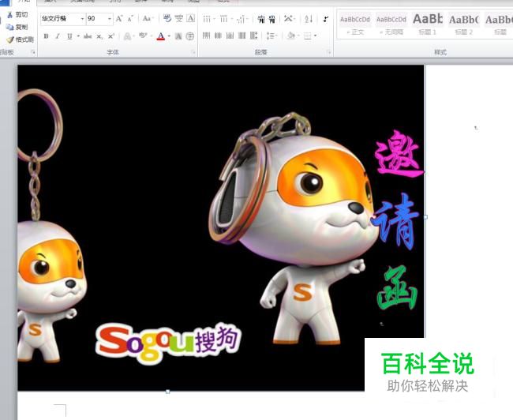513x420 pixels.
Task: Open the Line Spacing menu
Action: pos(271,36)
